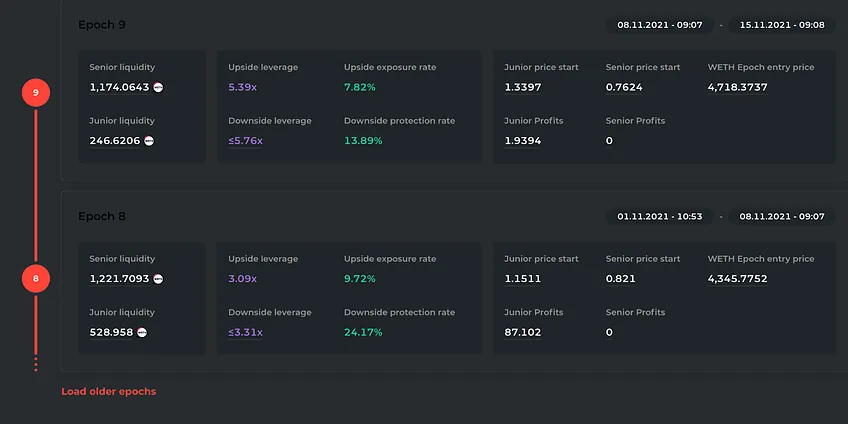Click the Epoch 9 timeline marker
848x424 pixels.
pyautogui.click(x=36, y=92)
